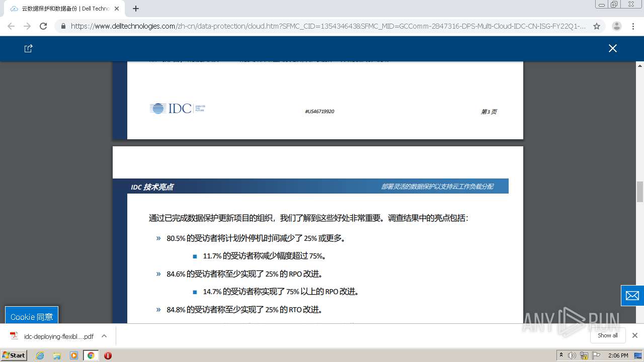Image resolution: width=644 pixels, height=362 pixels.
Task: Click the Cookie 同意 button
Action: pos(32,317)
